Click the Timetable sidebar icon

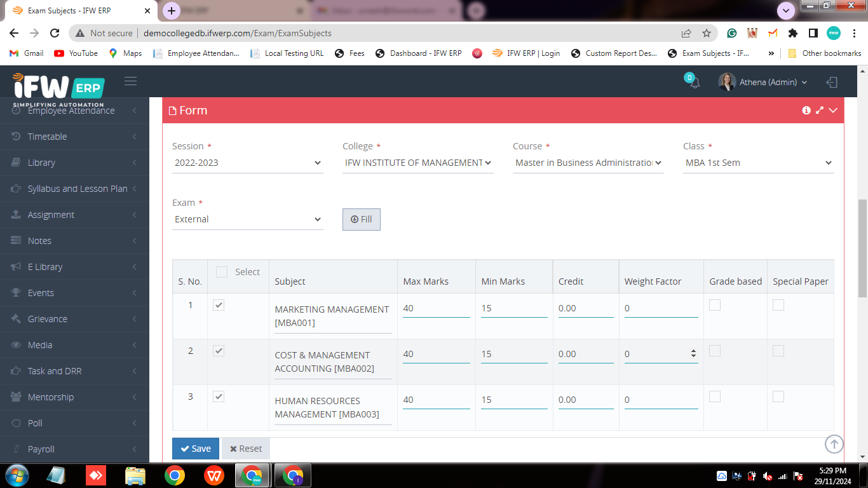tap(17, 136)
